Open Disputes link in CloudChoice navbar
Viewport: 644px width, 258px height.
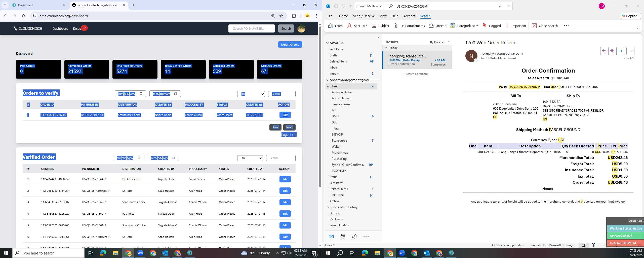[x=77, y=28]
